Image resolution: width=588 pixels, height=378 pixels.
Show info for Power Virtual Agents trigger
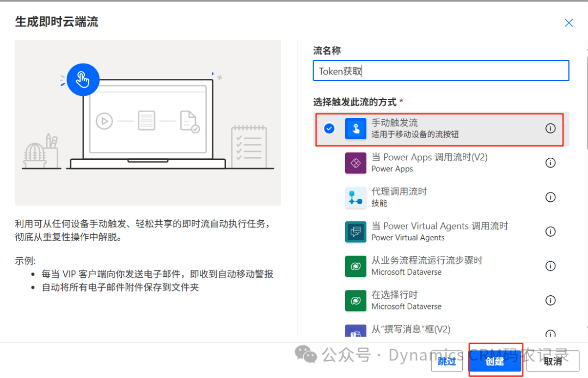[550, 232]
